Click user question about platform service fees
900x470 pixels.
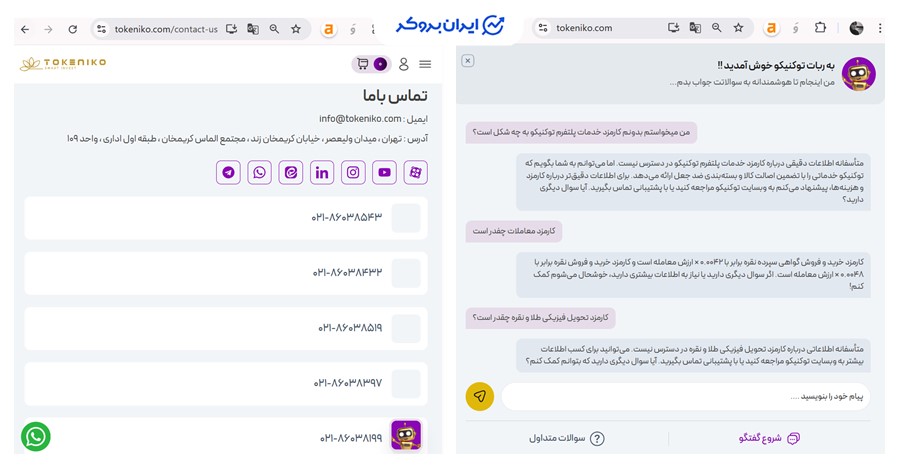click(581, 132)
